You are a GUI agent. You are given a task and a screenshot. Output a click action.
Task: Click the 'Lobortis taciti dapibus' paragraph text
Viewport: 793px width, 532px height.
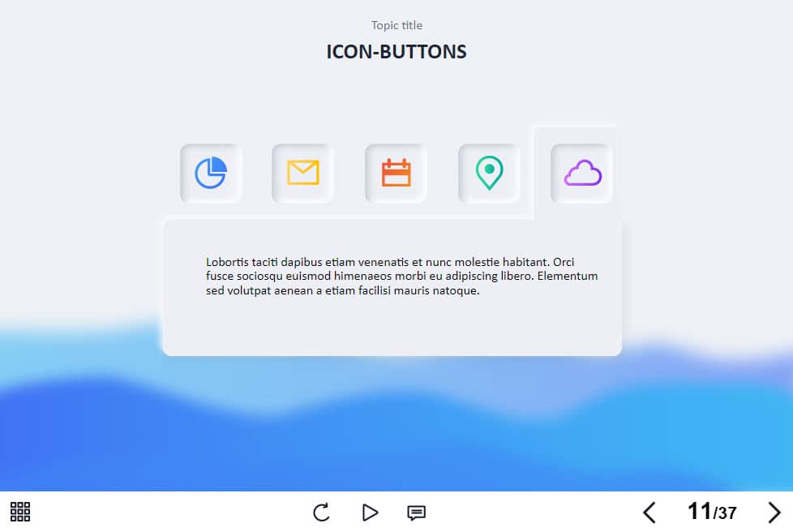point(401,276)
